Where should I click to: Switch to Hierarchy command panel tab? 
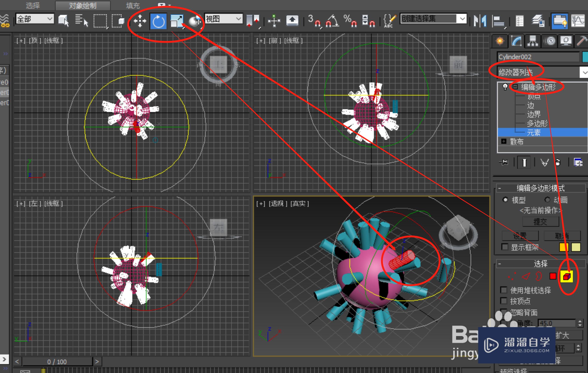[x=533, y=41]
